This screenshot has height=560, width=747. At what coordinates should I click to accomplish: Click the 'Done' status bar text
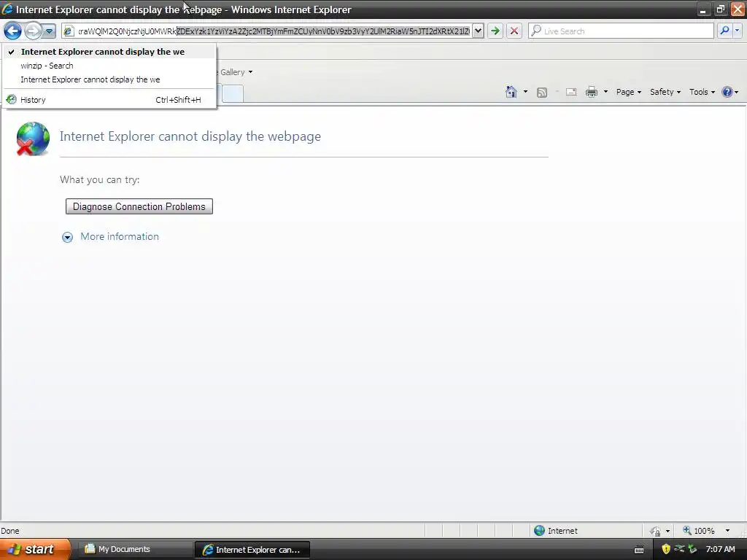(x=10, y=531)
